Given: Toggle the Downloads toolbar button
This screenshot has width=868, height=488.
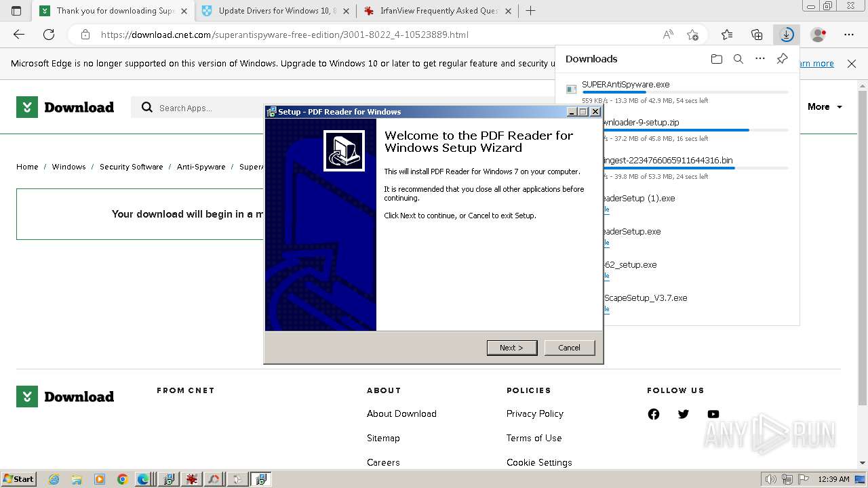Looking at the screenshot, I should (x=787, y=35).
